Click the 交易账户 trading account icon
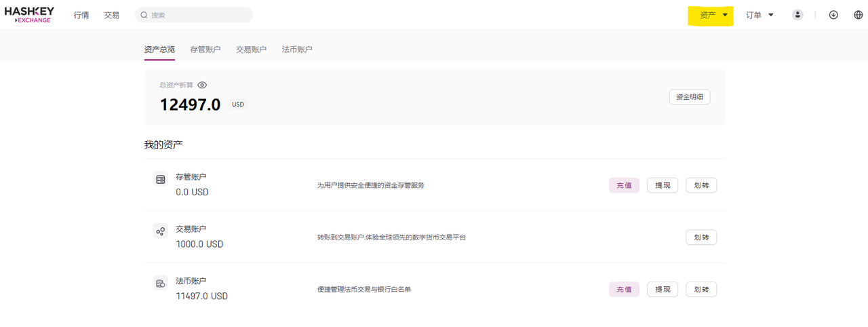Screen dimensions: 868x327 coord(161,231)
